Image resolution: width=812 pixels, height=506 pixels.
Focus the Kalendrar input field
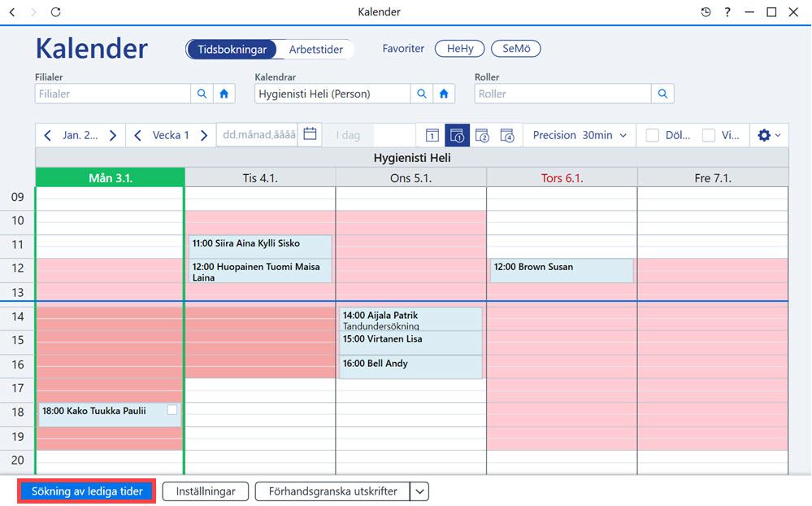pos(332,94)
